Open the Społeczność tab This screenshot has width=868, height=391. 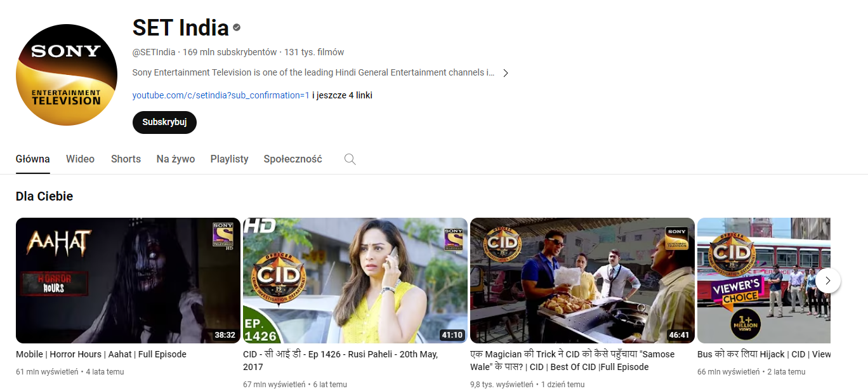click(x=293, y=159)
